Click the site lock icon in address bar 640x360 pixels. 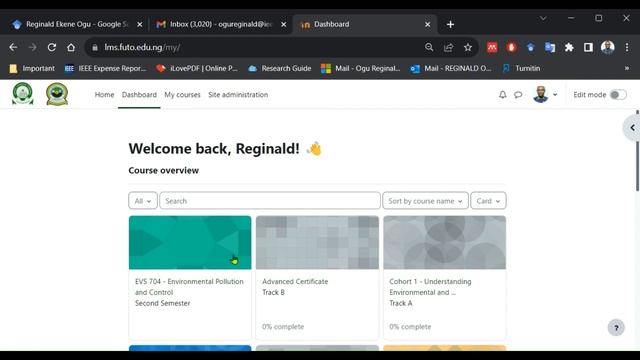click(x=95, y=47)
